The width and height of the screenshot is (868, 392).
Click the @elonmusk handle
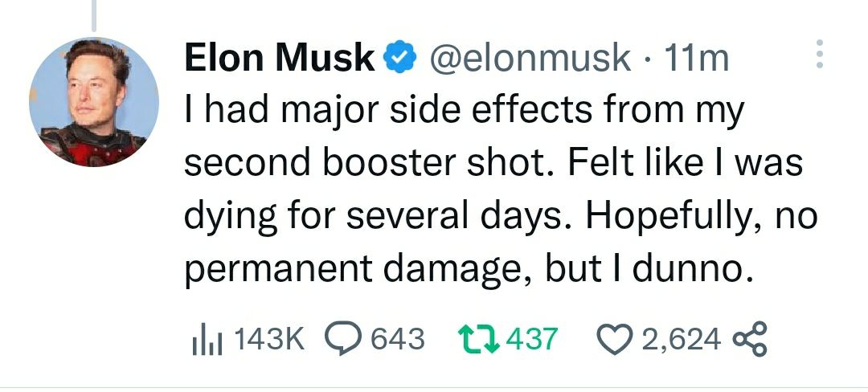point(530,59)
